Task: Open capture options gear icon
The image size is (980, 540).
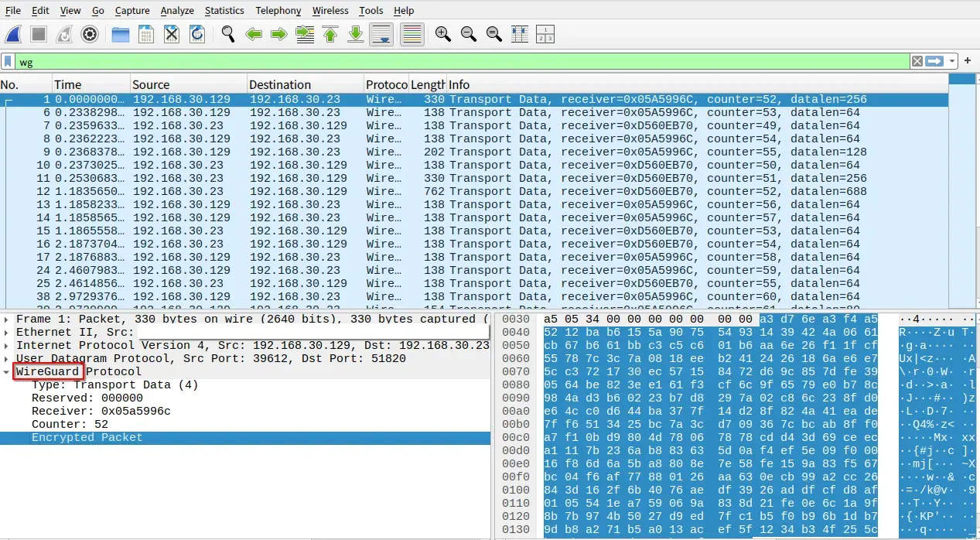Action: pos(90,34)
